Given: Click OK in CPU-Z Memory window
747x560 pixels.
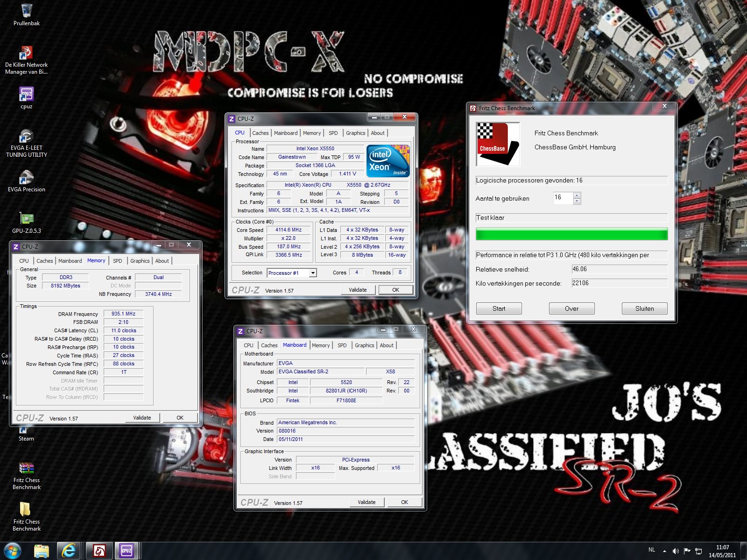Looking at the screenshot, I should point(180,418).
